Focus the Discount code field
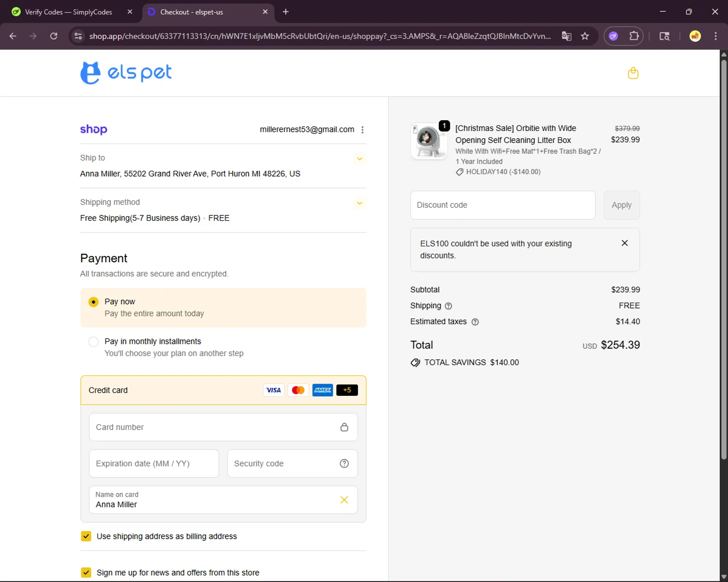This screenshot has width=728, height=582. 503,205
